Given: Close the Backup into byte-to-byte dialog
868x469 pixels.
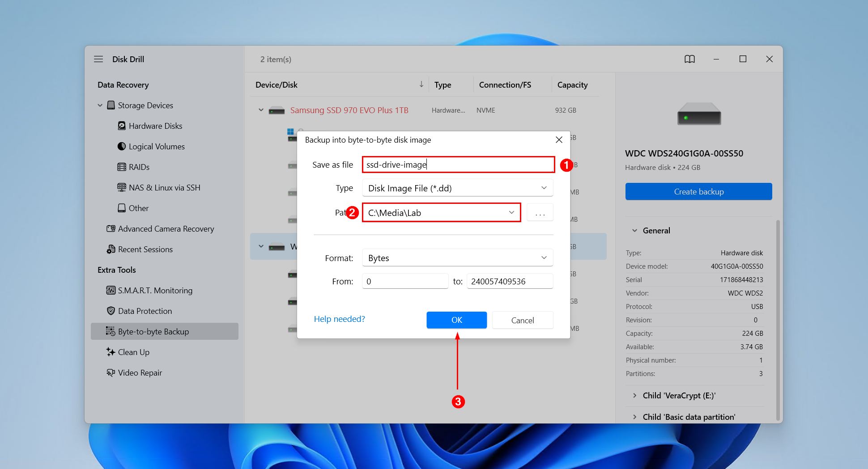Looking at the screenshot, I should (559, 140).
